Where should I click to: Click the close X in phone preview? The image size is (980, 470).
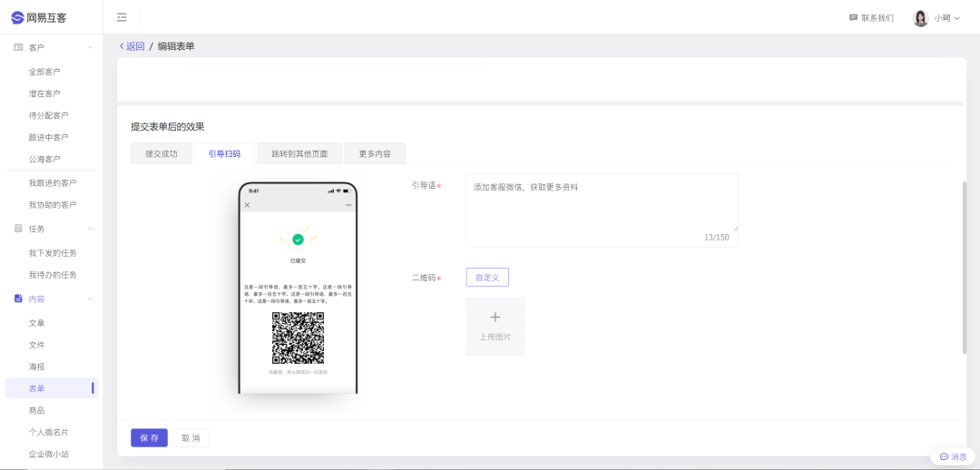[248, 205]
